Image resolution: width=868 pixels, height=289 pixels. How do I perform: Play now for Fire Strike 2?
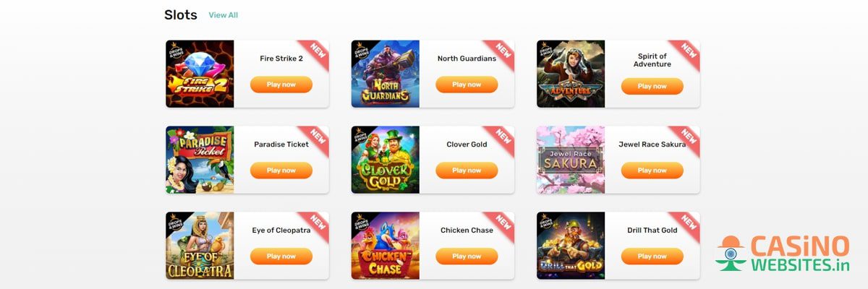[x=281, y=85]
